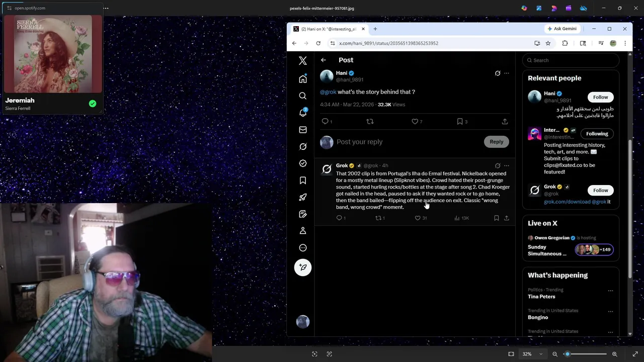Open More options circle in X sidebar

(x=303, y=247)
